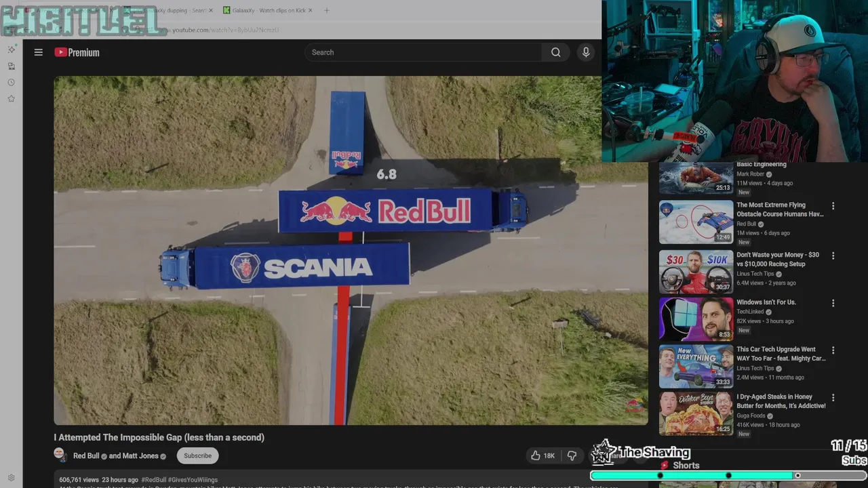The image size is (868, 488).
Task: Click the 18K like count
Action: [x=549, y=455]
